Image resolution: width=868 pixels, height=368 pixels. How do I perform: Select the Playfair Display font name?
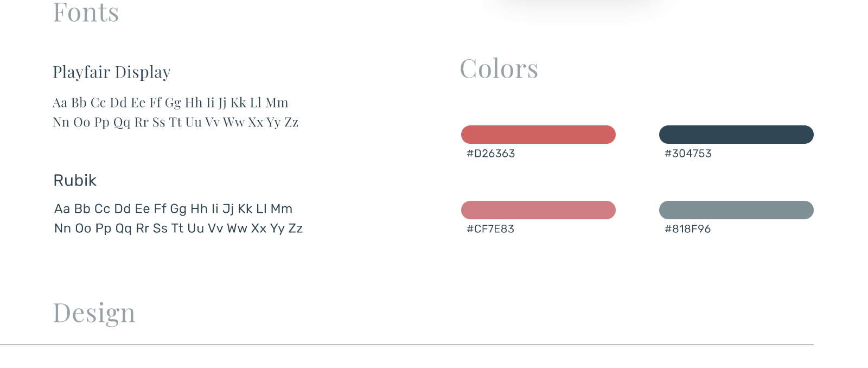tap(112, 72)
